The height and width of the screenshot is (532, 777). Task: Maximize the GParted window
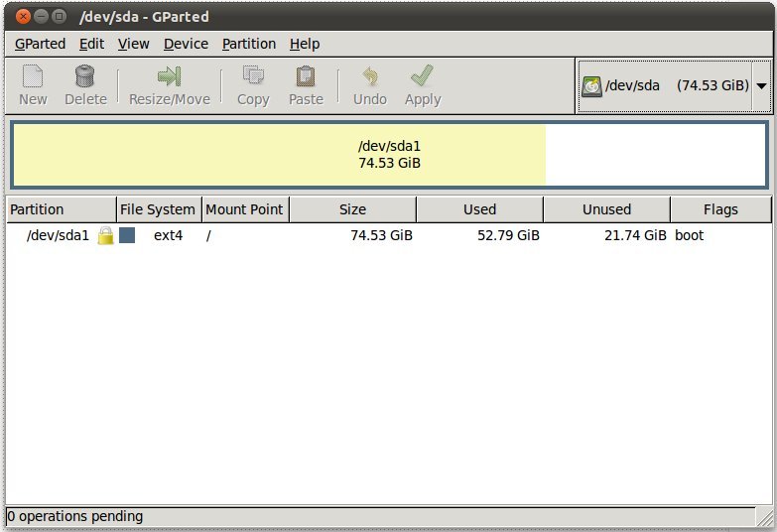point(59,16)
